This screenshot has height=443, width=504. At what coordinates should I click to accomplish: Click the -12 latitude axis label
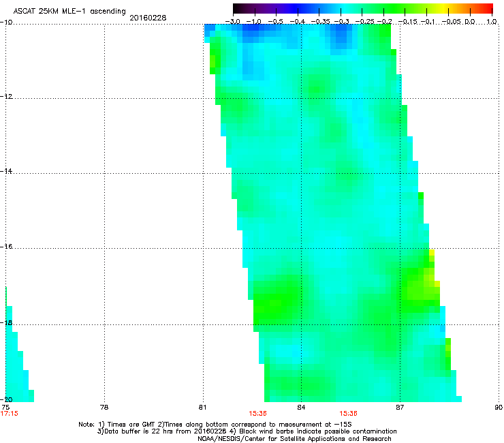coord(6,97)
